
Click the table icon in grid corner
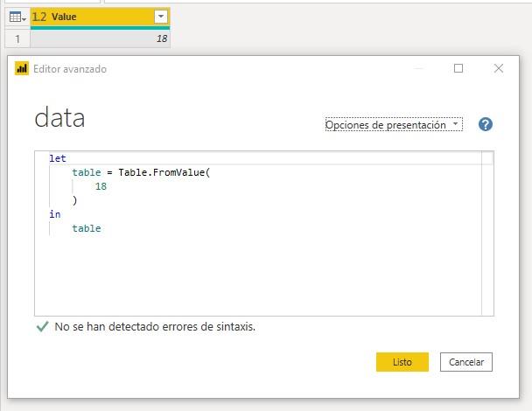(16, 17)
